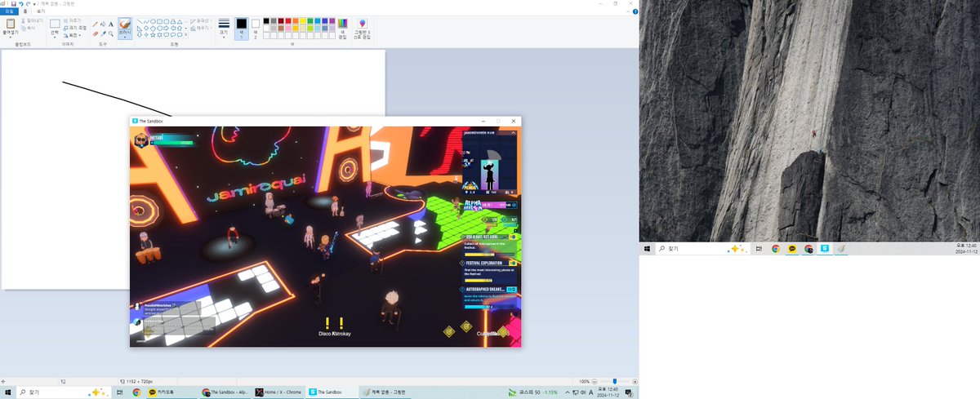This screenshot has height=399, width=980.
Task: Switch to the Home / X Chrome taskbar window
Action: (279, 392)
